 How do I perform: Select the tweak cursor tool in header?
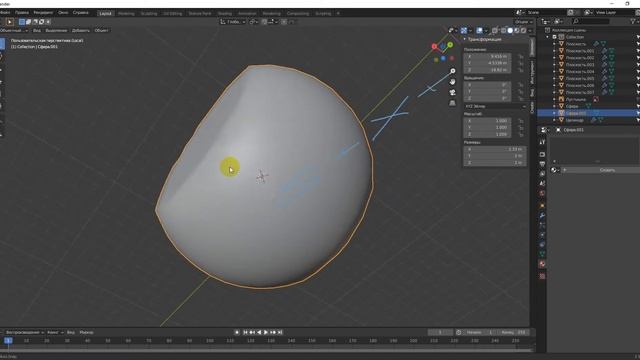(10, 22)
